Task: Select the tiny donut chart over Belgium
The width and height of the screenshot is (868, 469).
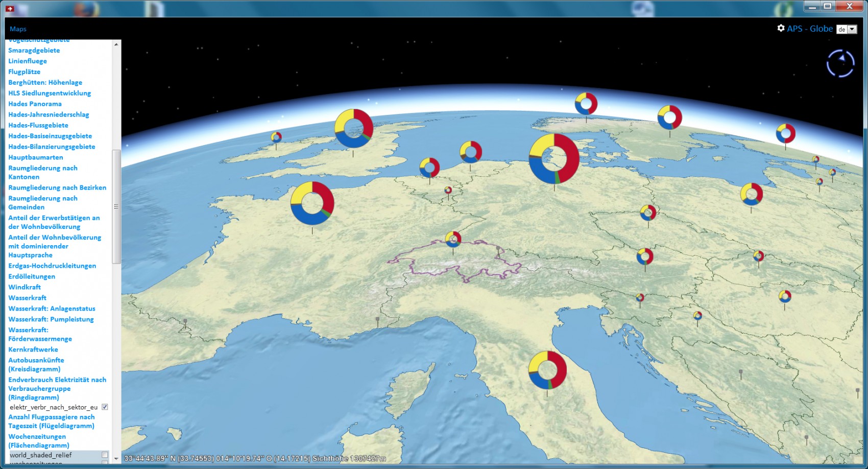Action: tap(448, 190)
